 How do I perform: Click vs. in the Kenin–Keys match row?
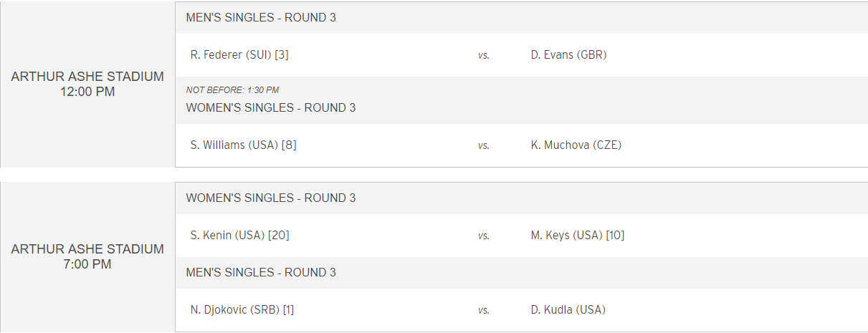[484, 236]
